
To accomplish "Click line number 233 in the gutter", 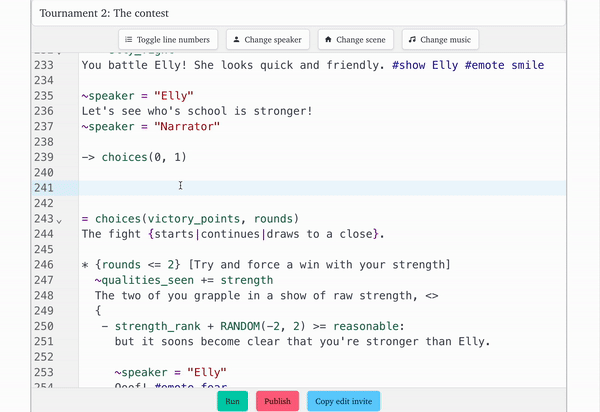I will [x=43, y=65].
